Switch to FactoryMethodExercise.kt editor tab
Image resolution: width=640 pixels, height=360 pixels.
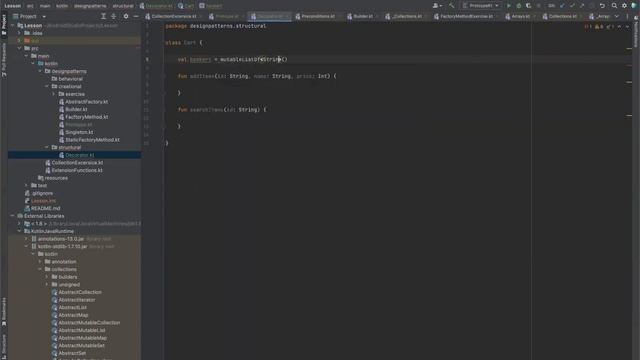tap(464, 16)
